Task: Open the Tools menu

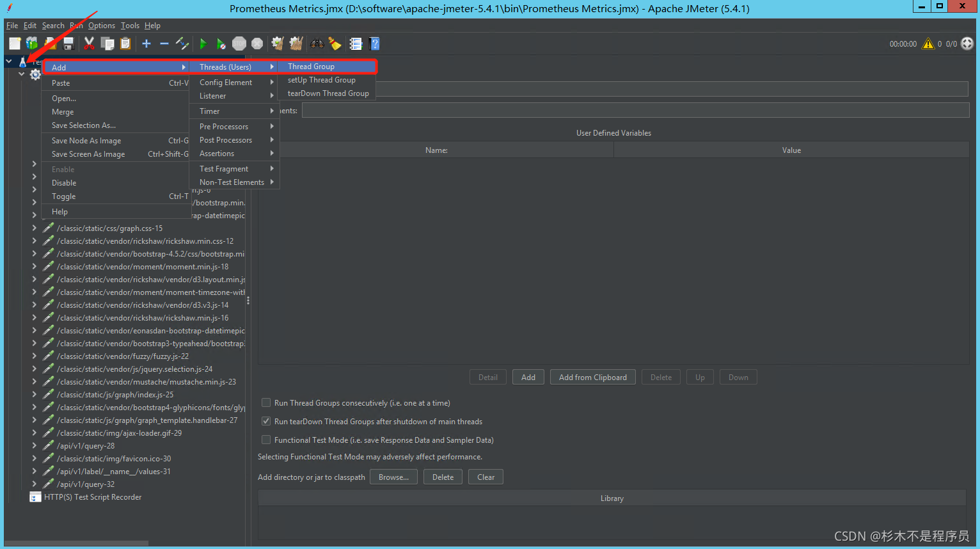Action: click(x=130, y=26)
